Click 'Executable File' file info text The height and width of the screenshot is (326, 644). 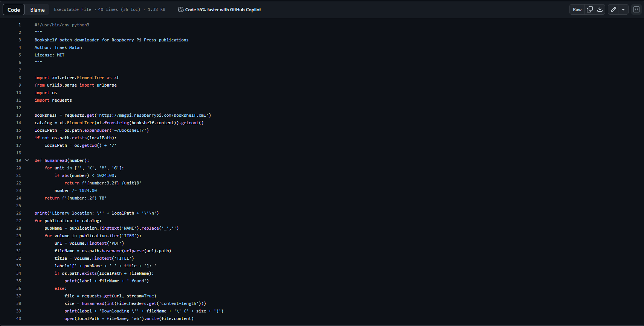tap(72, 10)
